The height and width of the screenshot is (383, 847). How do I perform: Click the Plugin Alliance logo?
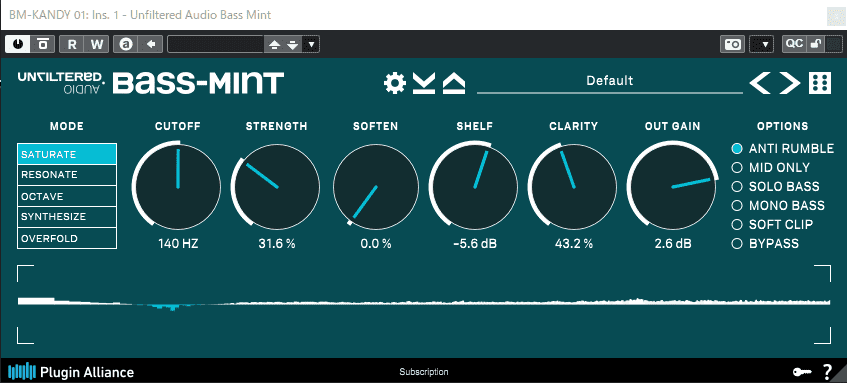(71, 372)
